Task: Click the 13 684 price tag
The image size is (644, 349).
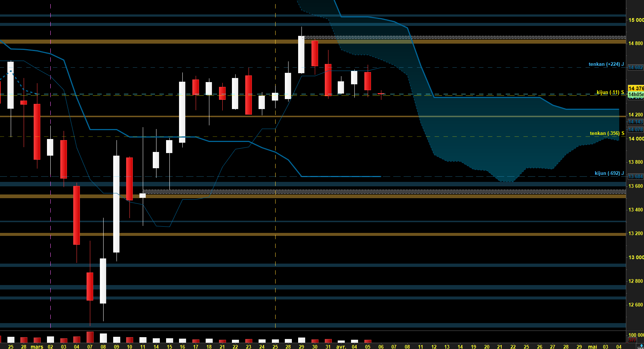Action: coord(636,177)
